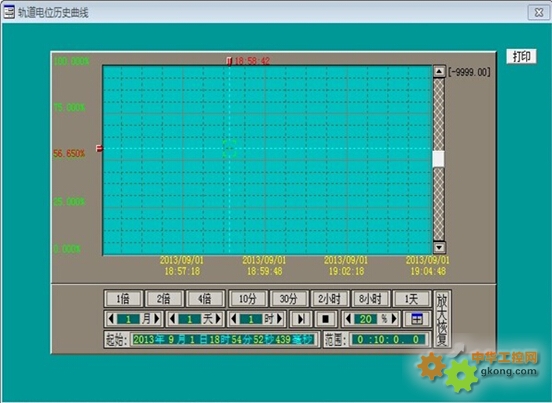This screenshot has height=403, width=552.
Task: Click the vertical scrollbar thumb
Action: (439, 159)
